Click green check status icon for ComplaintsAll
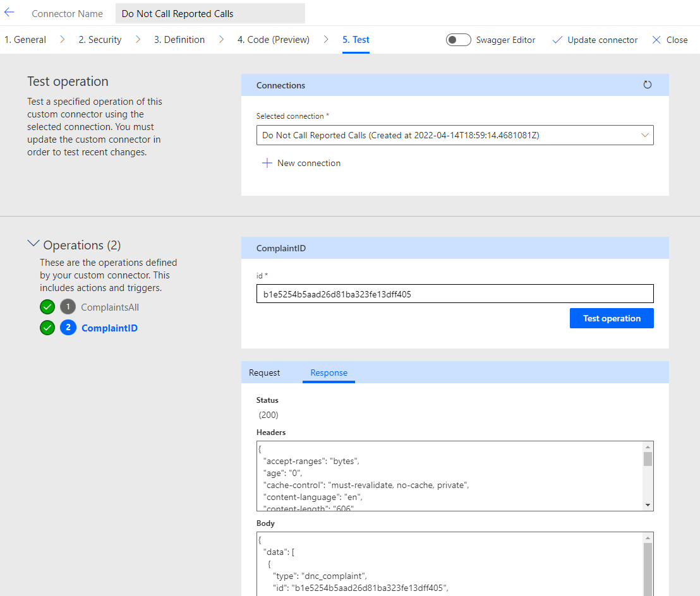Image resolution: width=700 pixels, height=596 pixels. [x=47, y=307]
